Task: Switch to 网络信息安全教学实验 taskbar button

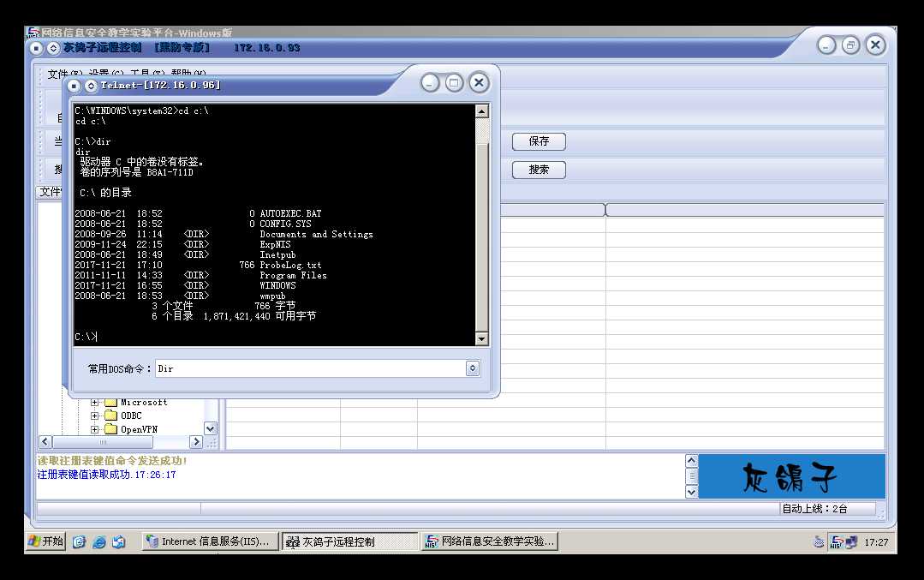Action: pos(491,541)
